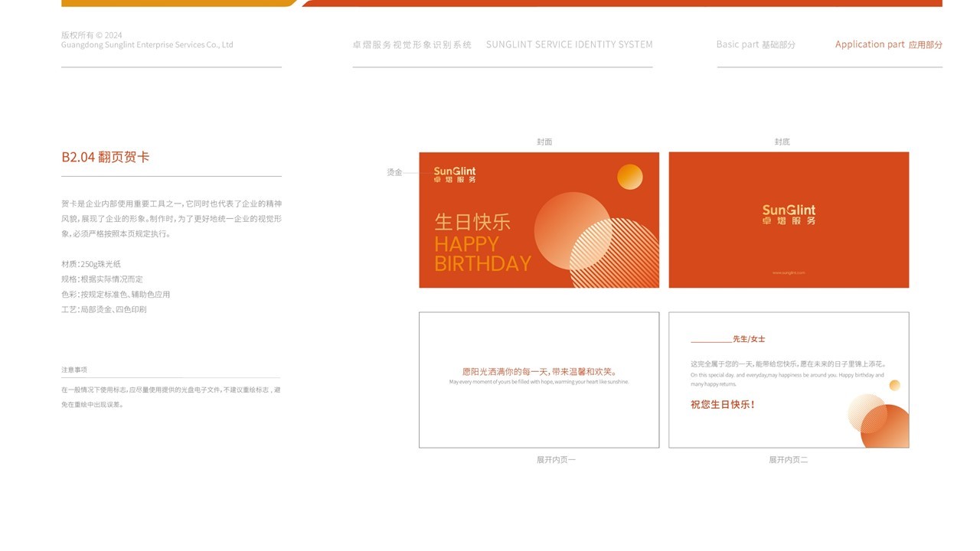Click the 烫金 process annotation label
The height and width of the screenshot is (551, 980).
coord(395,171)
